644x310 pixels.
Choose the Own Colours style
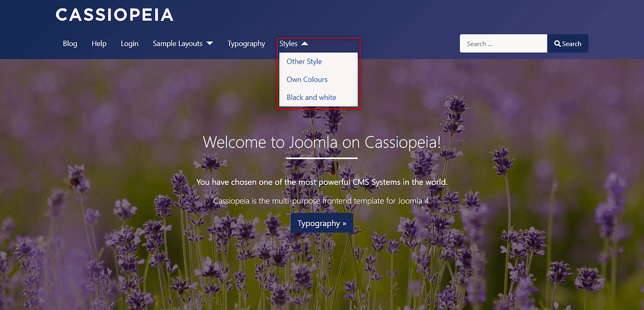coord(307,79)
